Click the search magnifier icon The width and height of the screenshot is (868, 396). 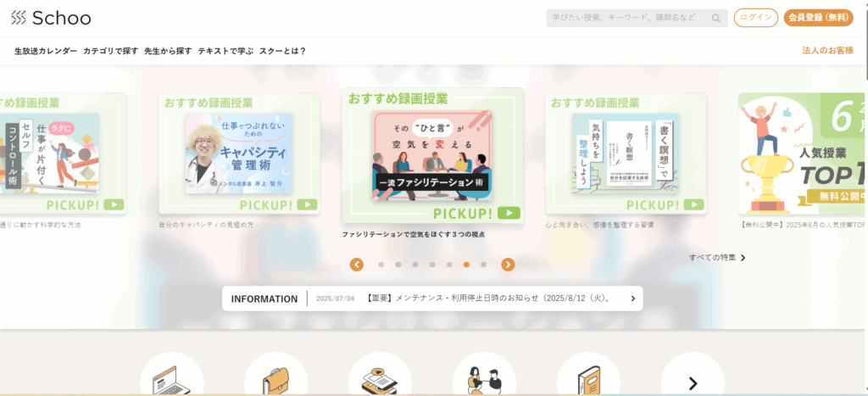point(715,18)
